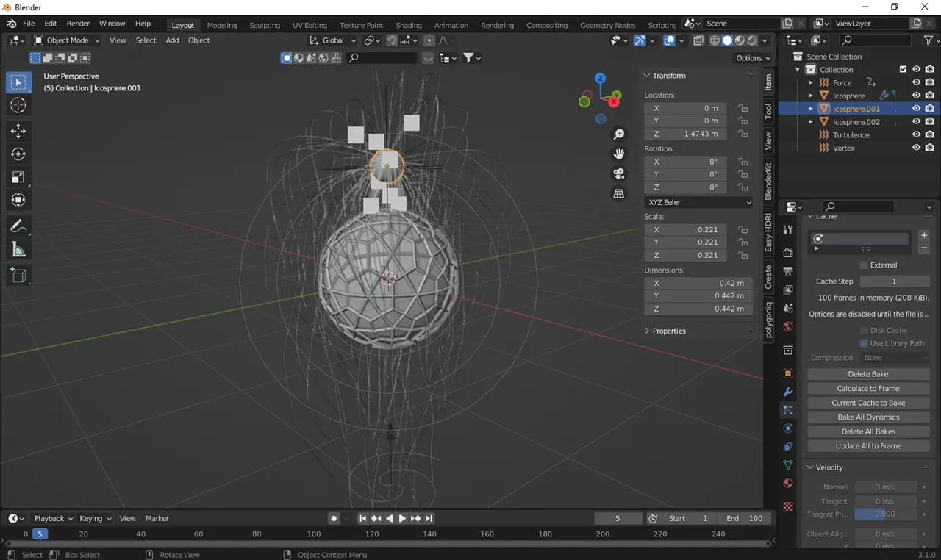
Task: Lock the Z scale value
Action: 743,255
